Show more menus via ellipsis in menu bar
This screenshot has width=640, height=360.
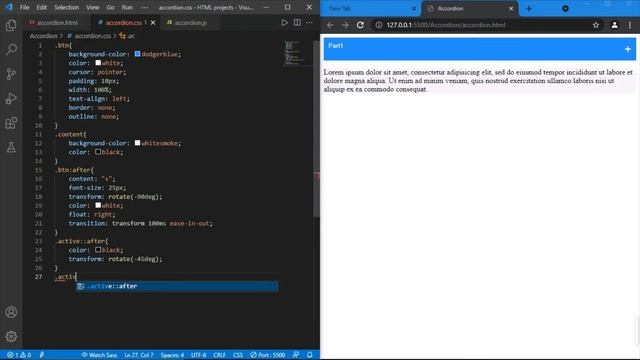[x=144, y=7]
